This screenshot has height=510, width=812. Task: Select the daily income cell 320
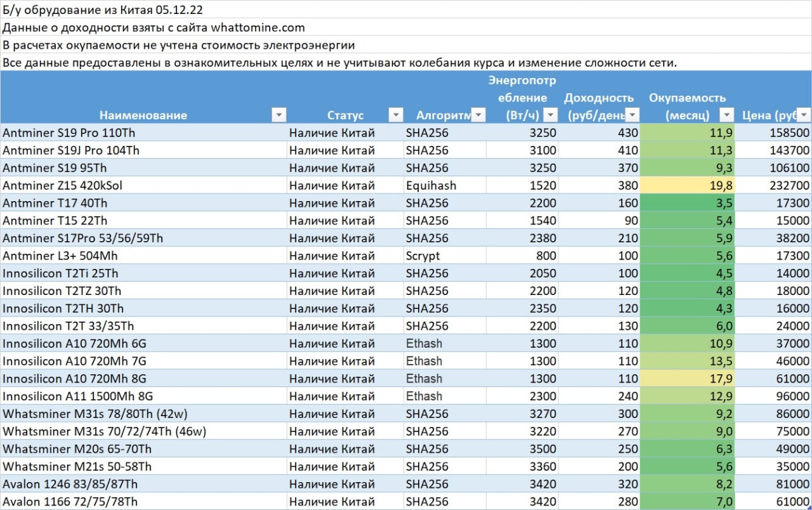pos(600,484)
